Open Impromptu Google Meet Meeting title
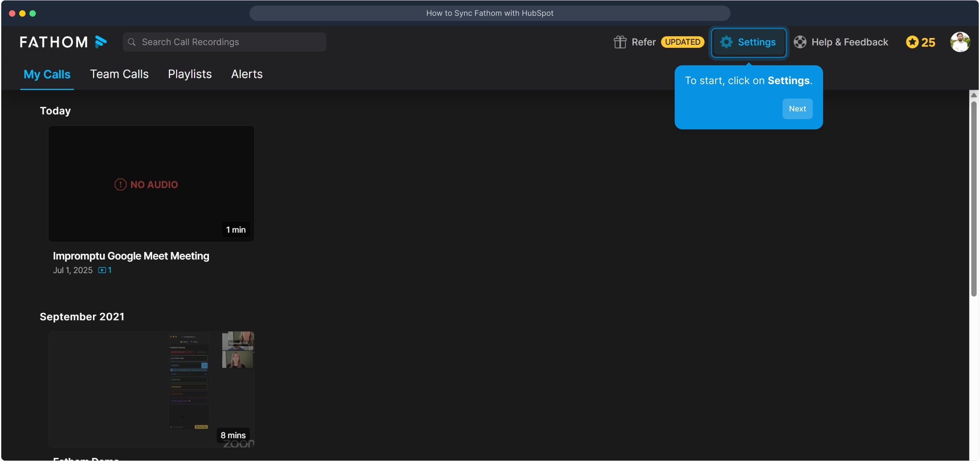 pyautogui.click(x=131, y=256)
